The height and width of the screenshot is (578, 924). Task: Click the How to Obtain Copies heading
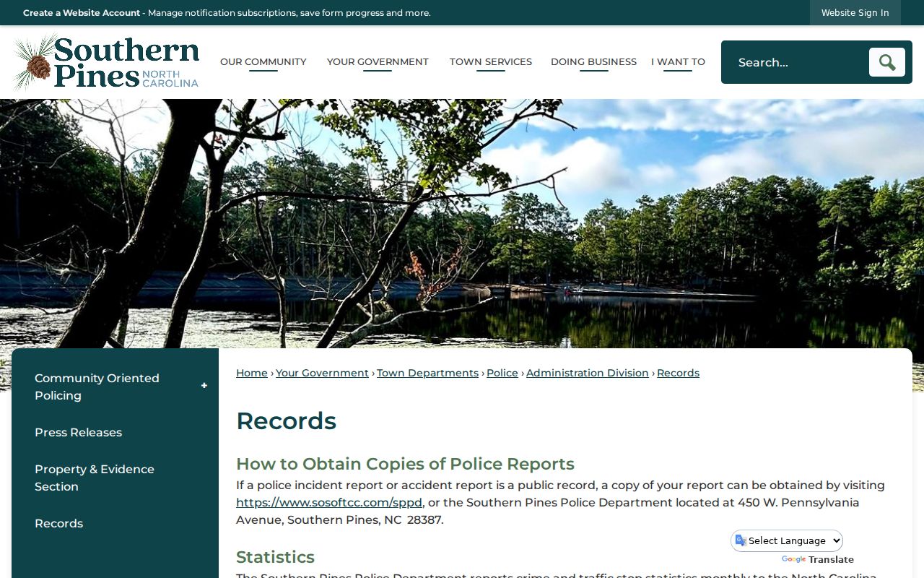coord(405,464)
